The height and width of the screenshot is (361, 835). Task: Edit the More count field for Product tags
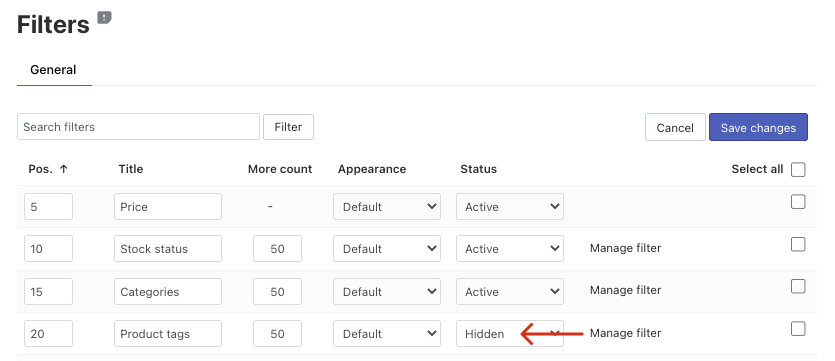point(277,333)
